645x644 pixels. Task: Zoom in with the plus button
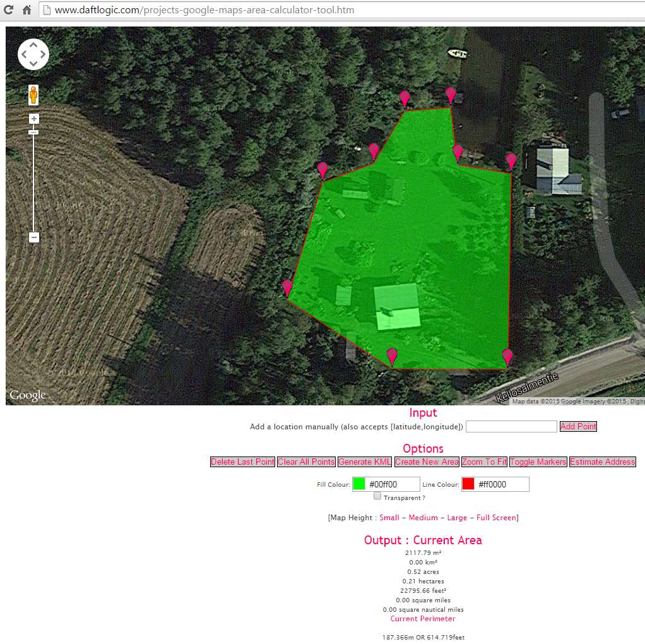point(34,119)
